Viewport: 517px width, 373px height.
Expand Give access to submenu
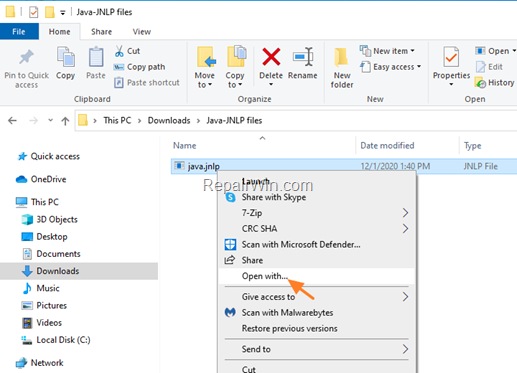coord(316,297)
